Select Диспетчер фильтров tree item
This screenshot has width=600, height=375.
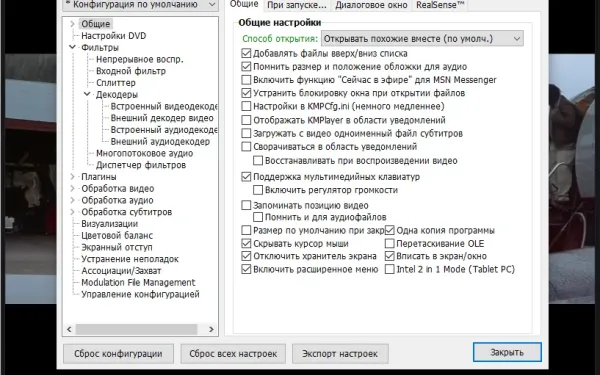(x=141, y=165)
